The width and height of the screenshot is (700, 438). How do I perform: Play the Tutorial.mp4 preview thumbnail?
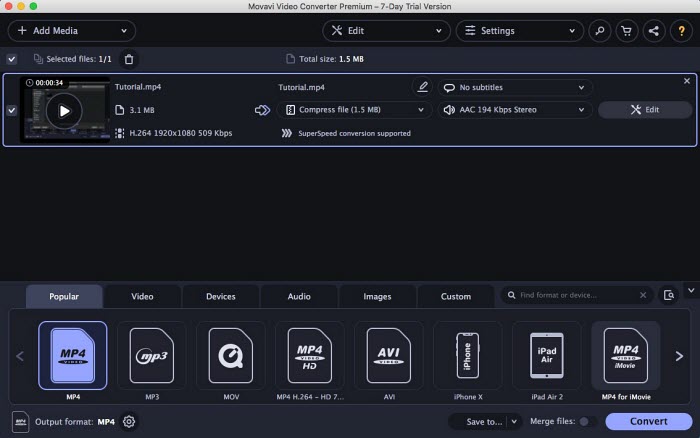(64, 111)
